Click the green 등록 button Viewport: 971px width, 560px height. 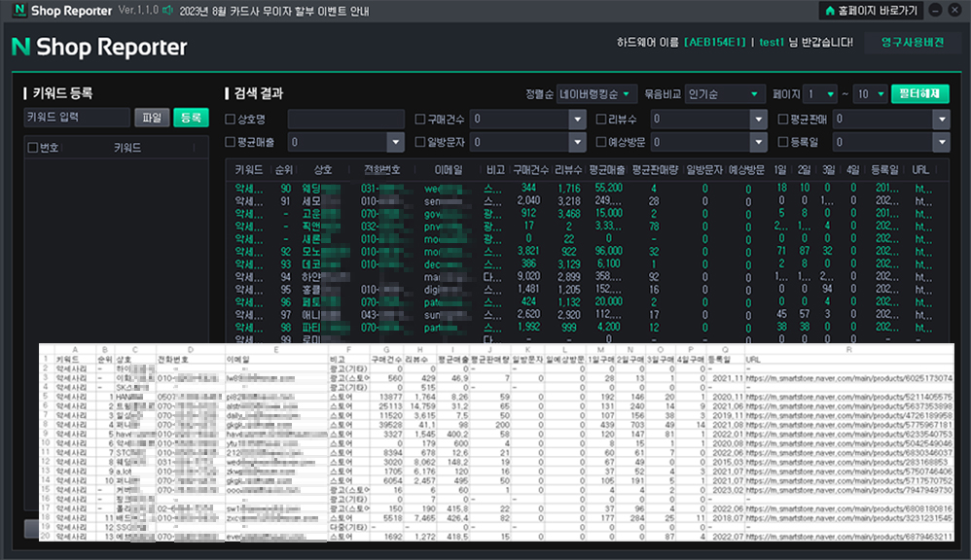(191, 118)
